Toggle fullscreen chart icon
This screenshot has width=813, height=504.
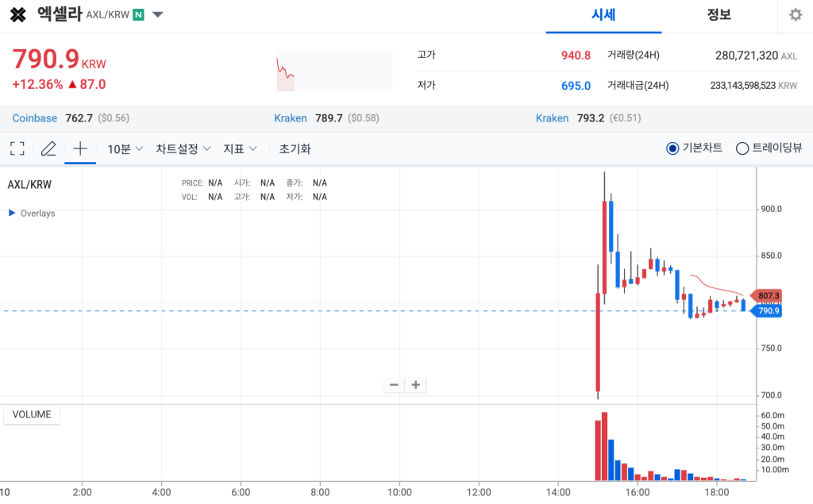(x=17, y=148)
